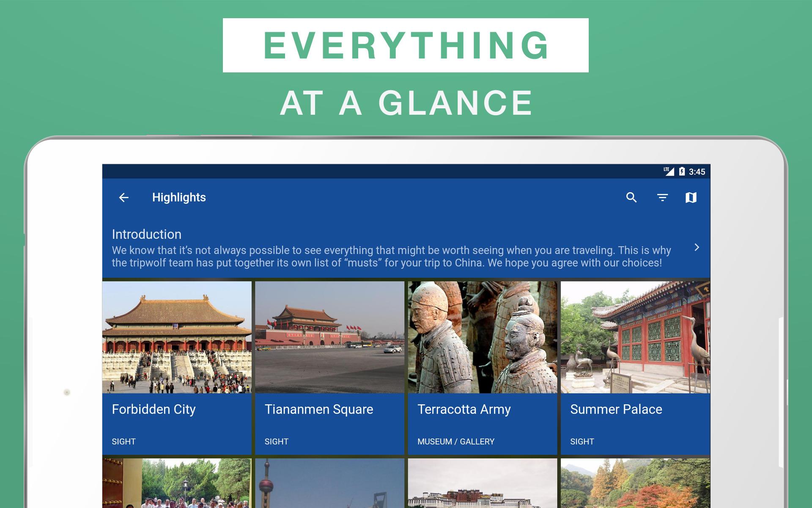The height and width of the screenshot is (508, 812).
Task: Open the Potala Palace thumbnail
Action: [483, 483]
